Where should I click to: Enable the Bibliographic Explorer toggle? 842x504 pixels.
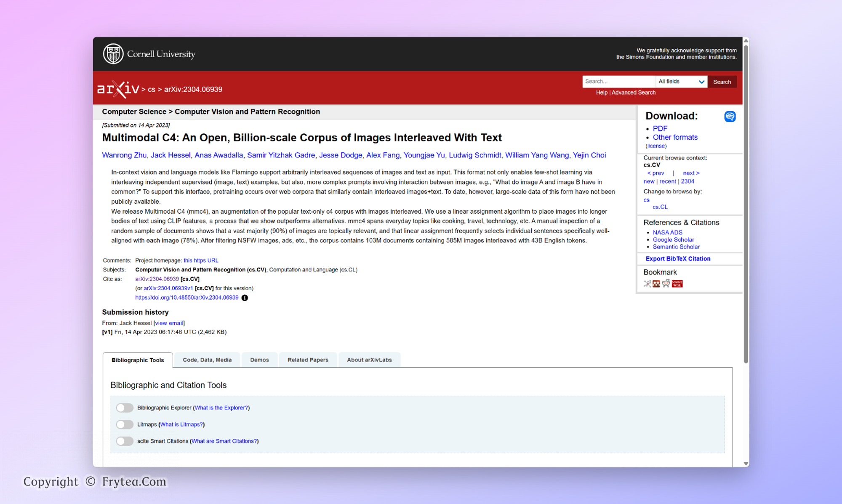click(x=125, y=408)
